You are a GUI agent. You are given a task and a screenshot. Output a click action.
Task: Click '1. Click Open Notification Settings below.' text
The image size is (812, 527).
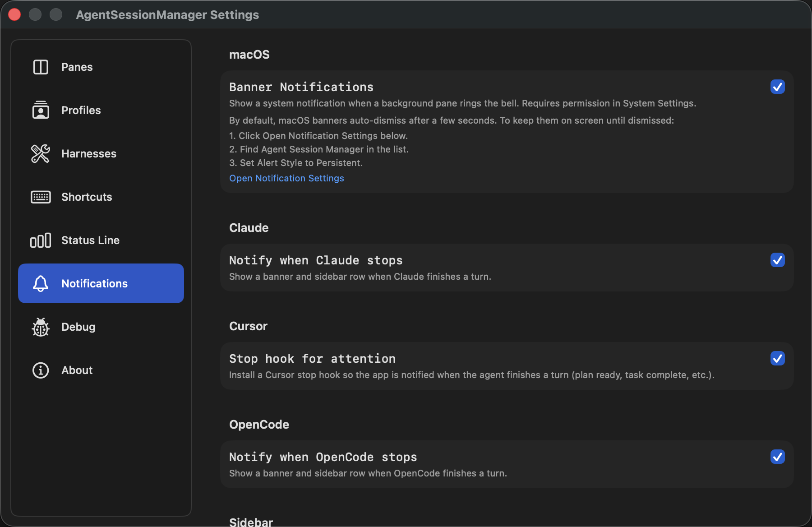(318, 136)
